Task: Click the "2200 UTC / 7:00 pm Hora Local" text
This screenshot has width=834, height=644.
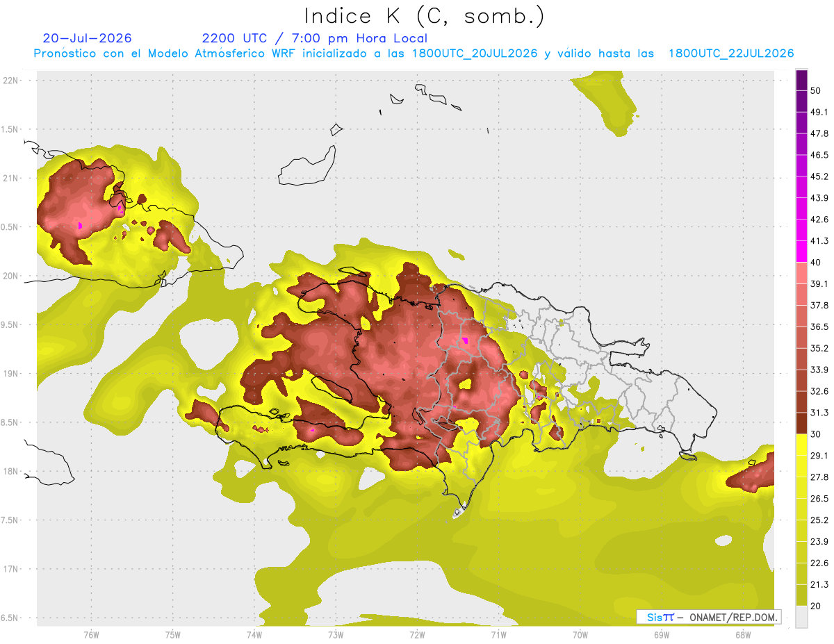Action: (315, 38)
